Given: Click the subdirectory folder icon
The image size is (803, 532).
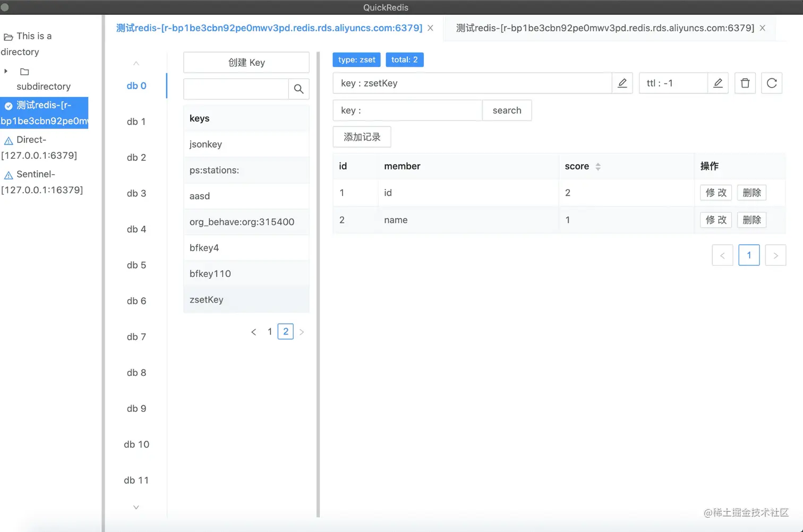Looking at the screenshot, I should 24,72.
